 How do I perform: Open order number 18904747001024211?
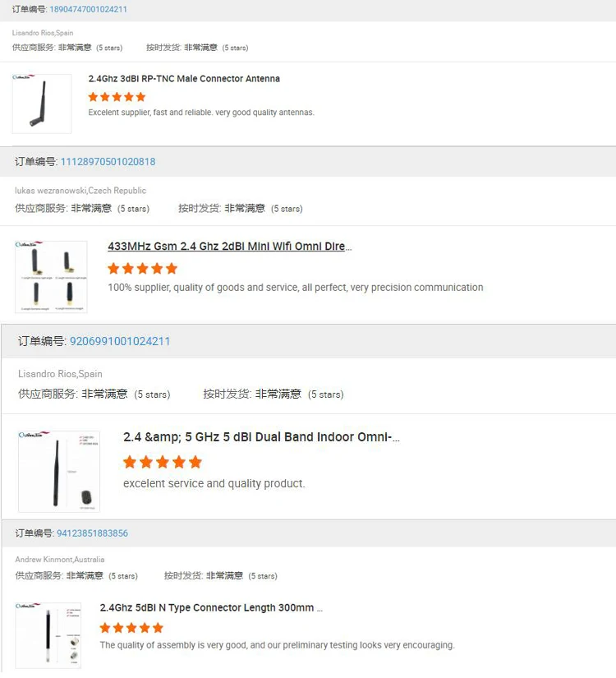[x=88, y=9]
